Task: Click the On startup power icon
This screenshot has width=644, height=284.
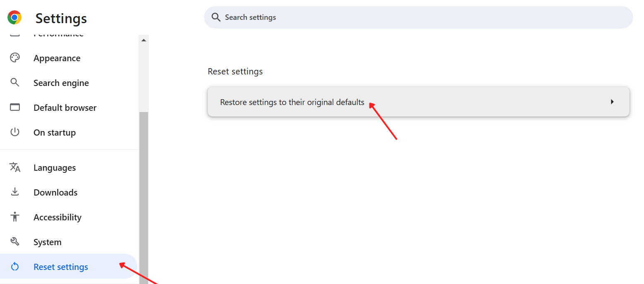Action: pos(15,132)
